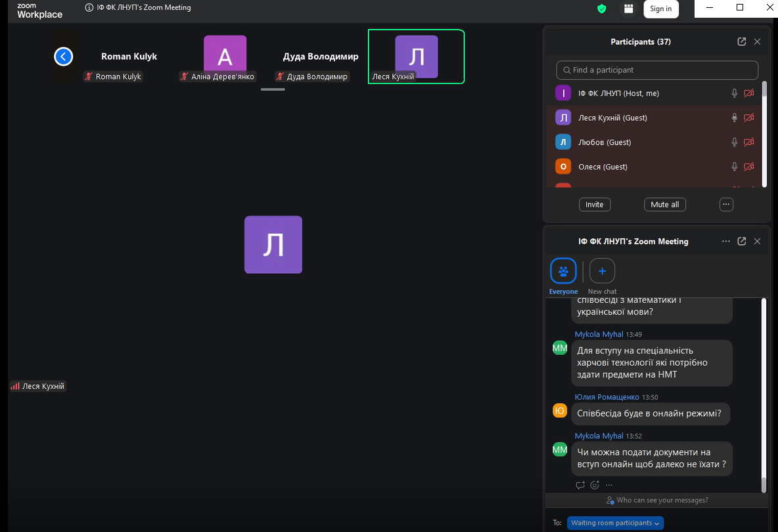The height and width of the screenshot is (532, 778).
Task: Select the Everyone chat tab
Action: pyautogui.click(x=563, y=271)
